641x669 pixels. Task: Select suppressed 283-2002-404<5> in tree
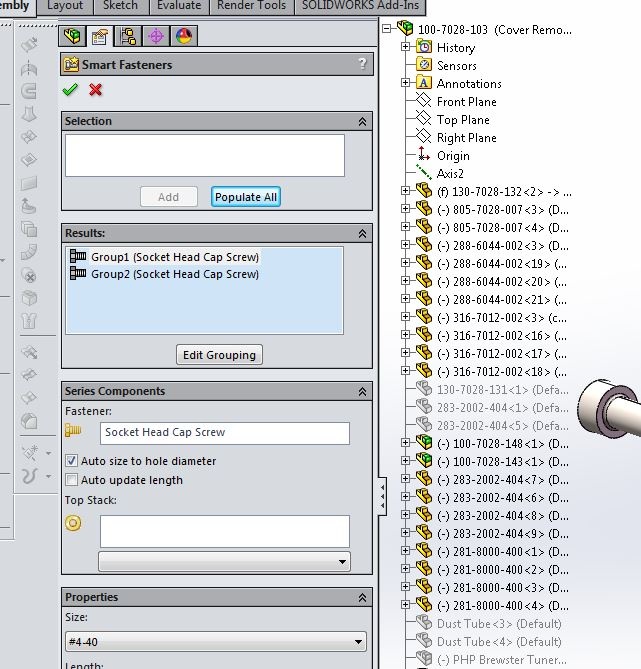pyautogui.click(x=502, y=426)
